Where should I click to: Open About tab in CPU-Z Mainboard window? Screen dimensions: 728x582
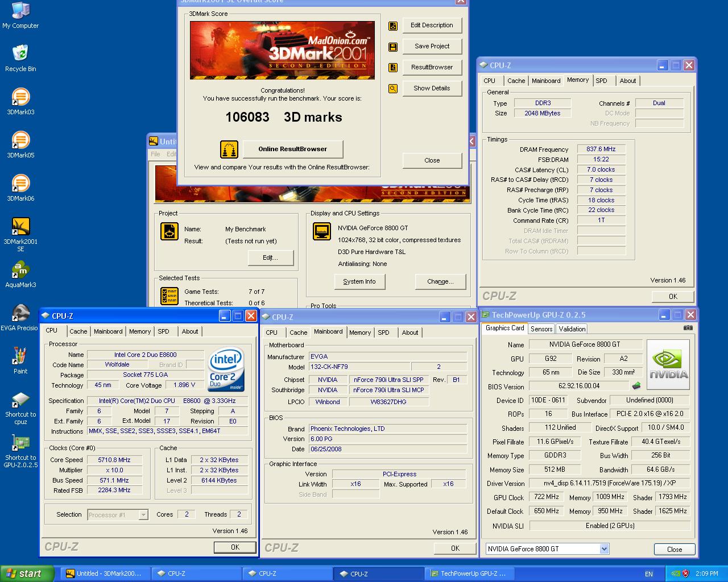(410, 332)
